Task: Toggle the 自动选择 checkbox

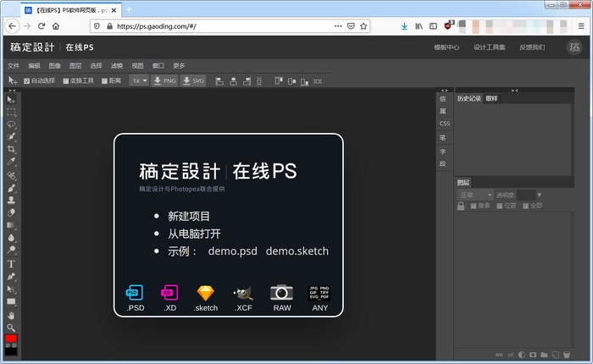Action: coord(26,81)
